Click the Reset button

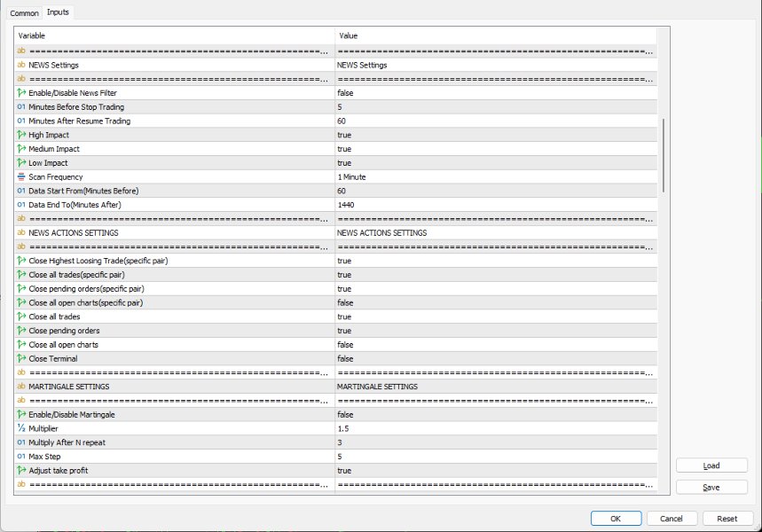727,518
